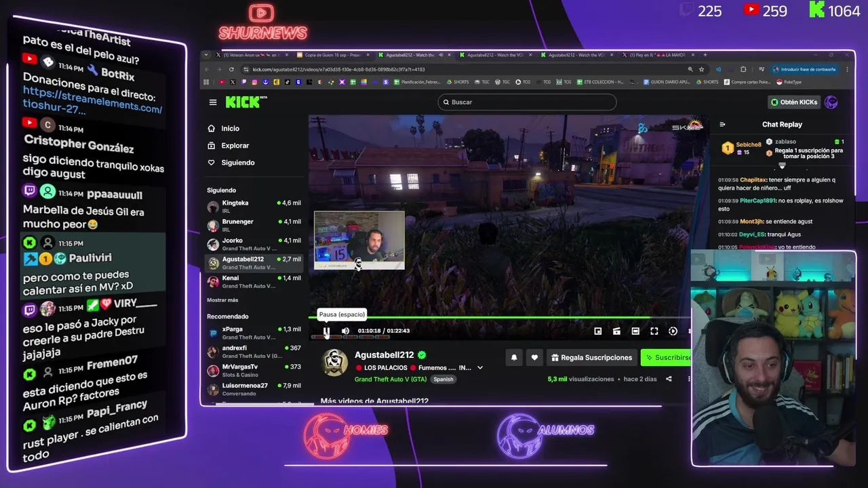Collapse Chat Replay panel arrow icon

pos(722,124)
